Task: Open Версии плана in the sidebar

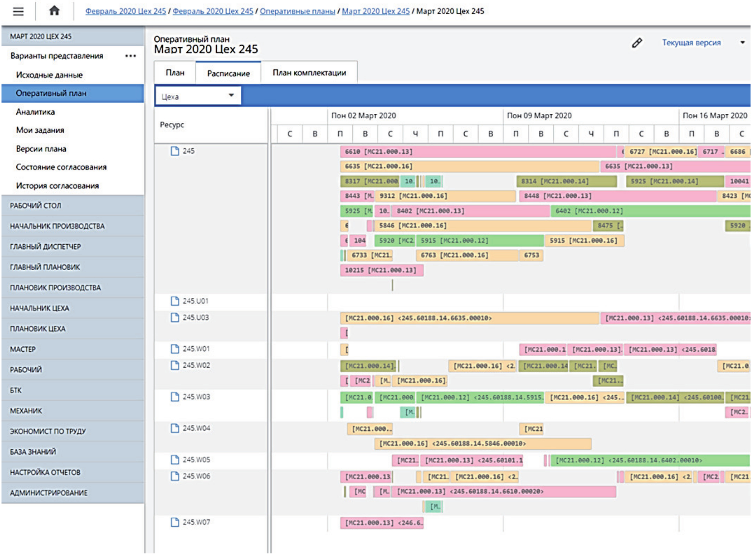Action: (x=41, y=149)
